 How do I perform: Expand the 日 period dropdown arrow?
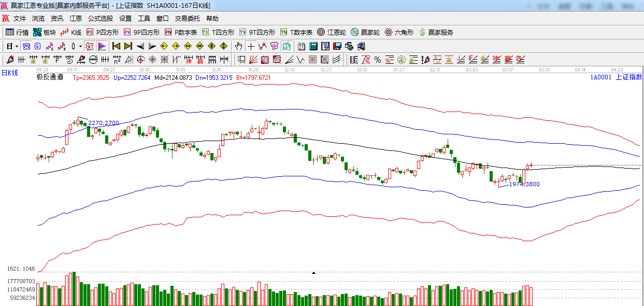pyautogui.click(x=17, y=46)
